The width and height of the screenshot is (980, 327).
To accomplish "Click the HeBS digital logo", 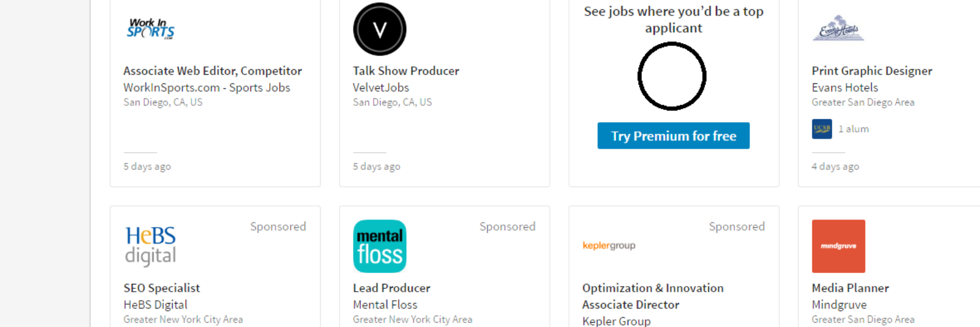I will 151,246.
